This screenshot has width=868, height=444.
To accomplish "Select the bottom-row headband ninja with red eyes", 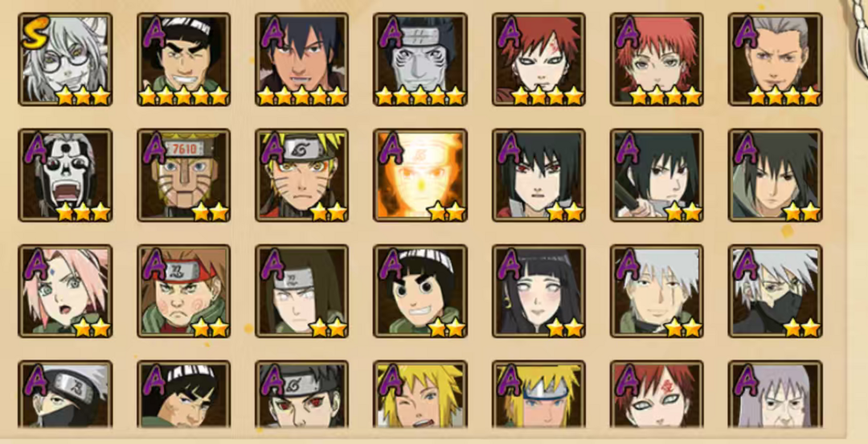I will tap(302, 394).
